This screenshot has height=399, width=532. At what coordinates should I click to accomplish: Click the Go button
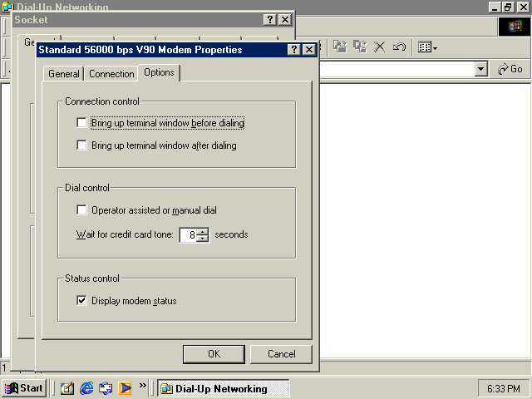[x=510, y=69]
